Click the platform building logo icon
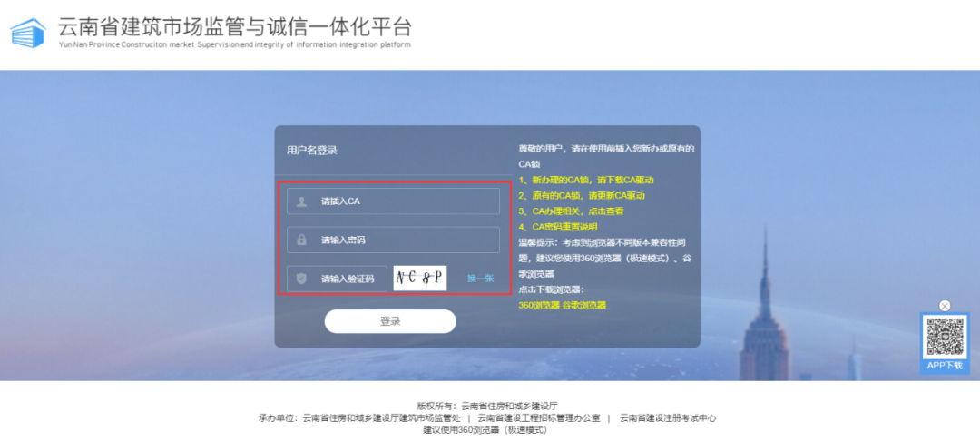This screenshot has height=441, width=980. [x=28, y=33]
